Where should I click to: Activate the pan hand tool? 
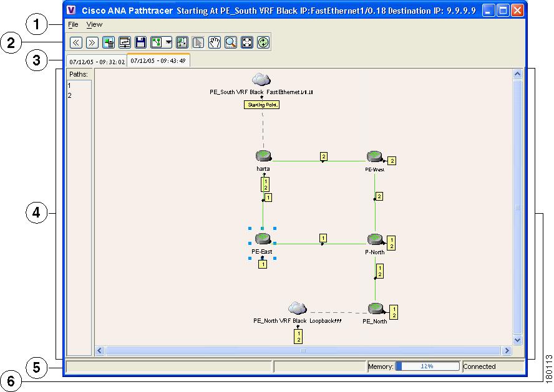point(215,43)
